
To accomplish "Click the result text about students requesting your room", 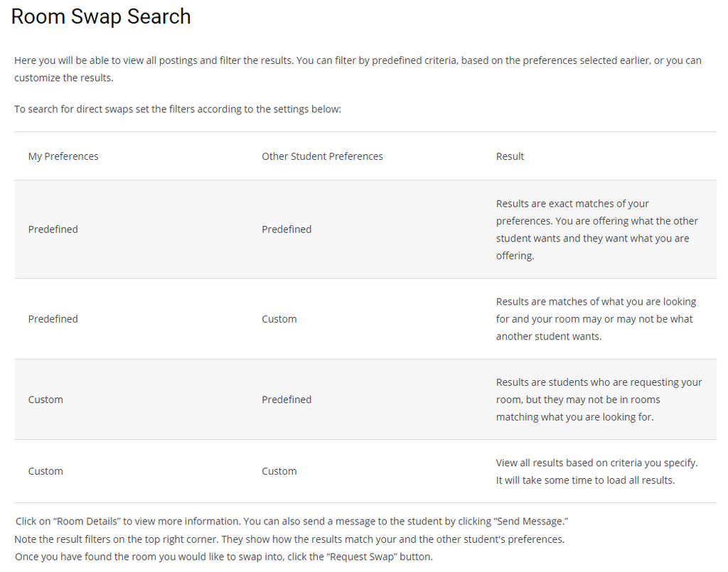I will (x=599, y=399).
